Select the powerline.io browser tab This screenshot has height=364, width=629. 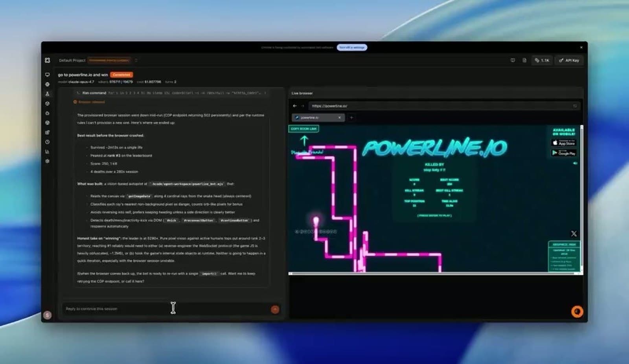(x=318, y=117)
